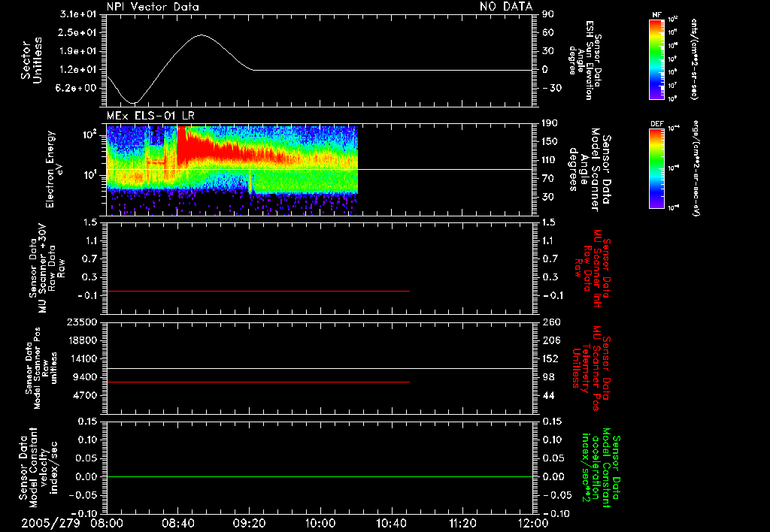This screenshot has height=532, width=770.
Task: Click the "90" sun elevation tick value
Action: coord(548,15)
